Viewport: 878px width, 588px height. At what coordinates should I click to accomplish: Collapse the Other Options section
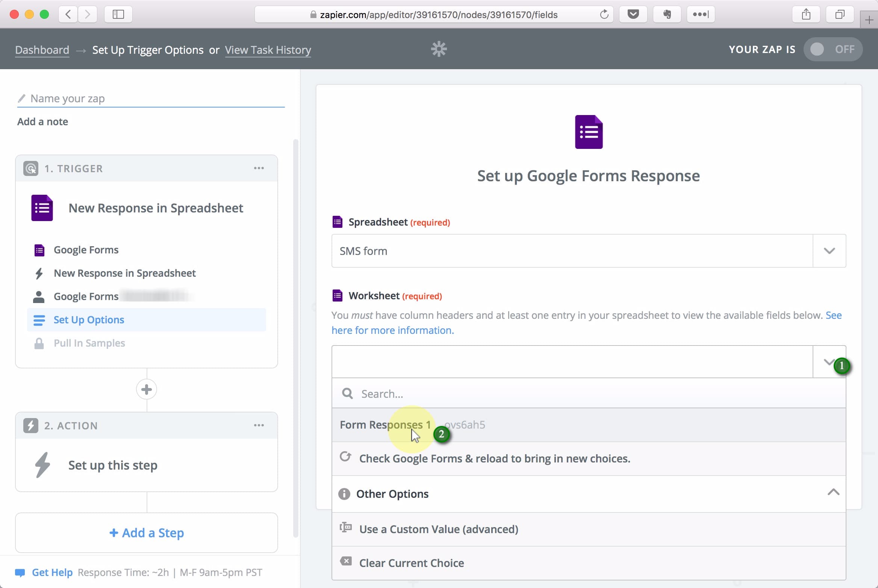[833, 493]
